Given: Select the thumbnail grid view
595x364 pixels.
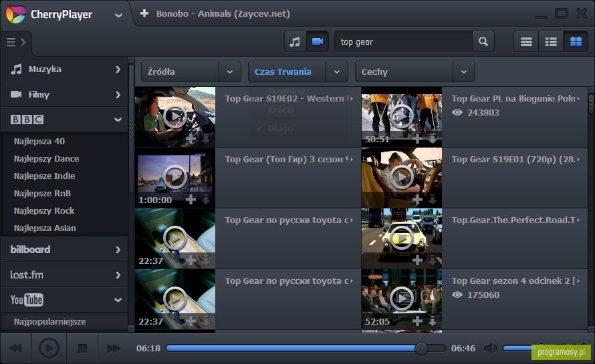Looking at the screenshot, I should pyautogui.click(x=576, y=41).
